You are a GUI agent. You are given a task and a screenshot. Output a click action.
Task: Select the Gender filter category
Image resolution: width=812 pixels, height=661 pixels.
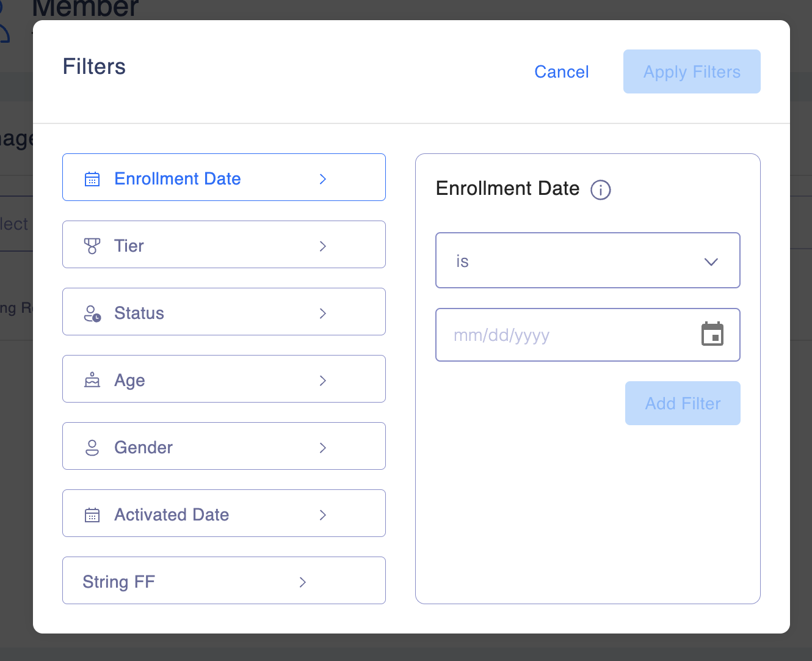click(223, 446)
